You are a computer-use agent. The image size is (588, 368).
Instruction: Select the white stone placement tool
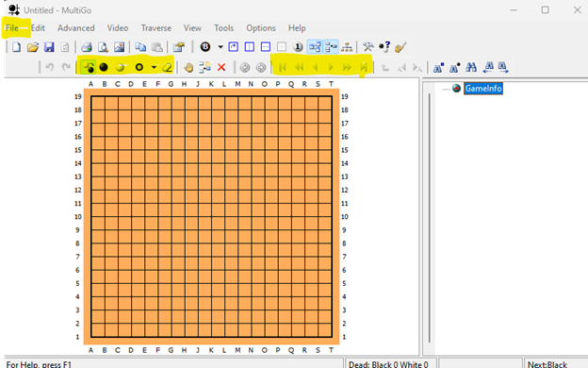point(120,67)
